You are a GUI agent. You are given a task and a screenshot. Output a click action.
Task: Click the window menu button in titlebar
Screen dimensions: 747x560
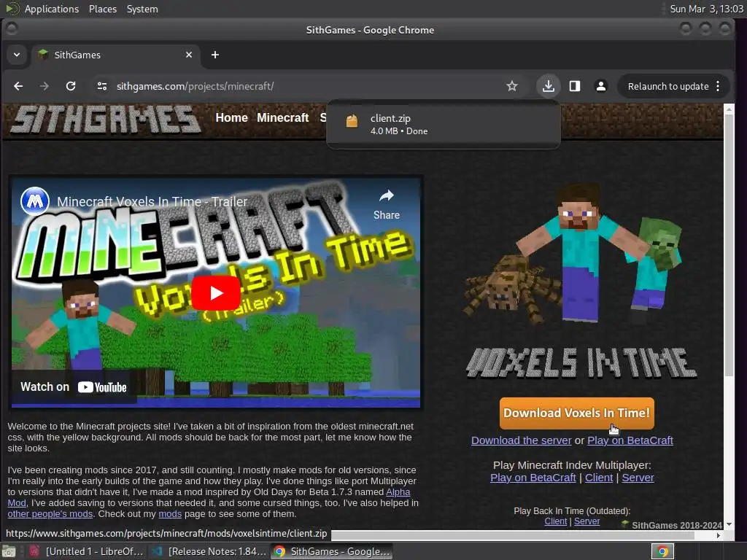[x=12, y=29]
